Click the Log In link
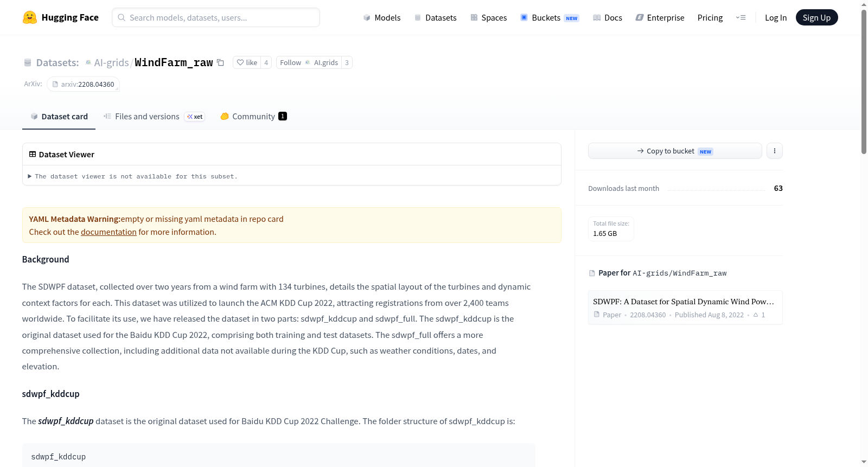Image resolution: width=868 pixels, height=467 pixels. point(775,17)
